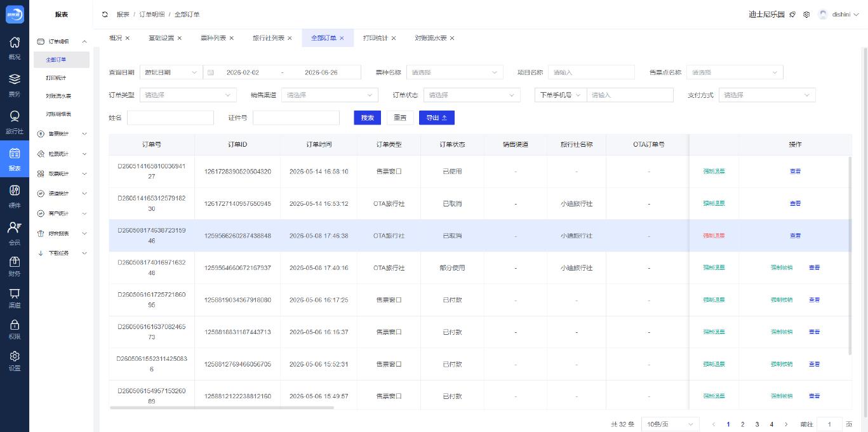This screenshot has height=432, width=868.
Task: Open the 设置 module in left navigation
Action: tap(14, 360)
